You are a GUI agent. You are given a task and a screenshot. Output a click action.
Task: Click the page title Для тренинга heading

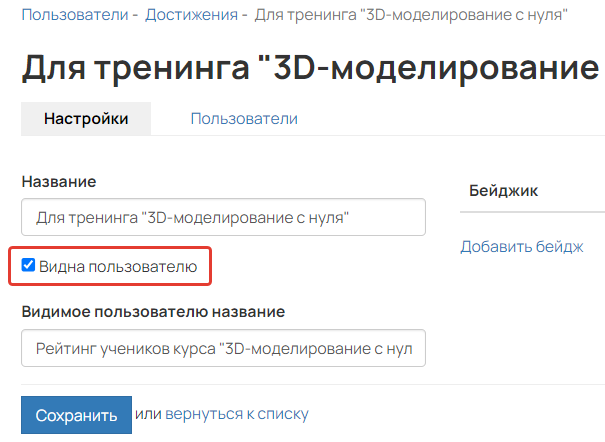[311, 68]
